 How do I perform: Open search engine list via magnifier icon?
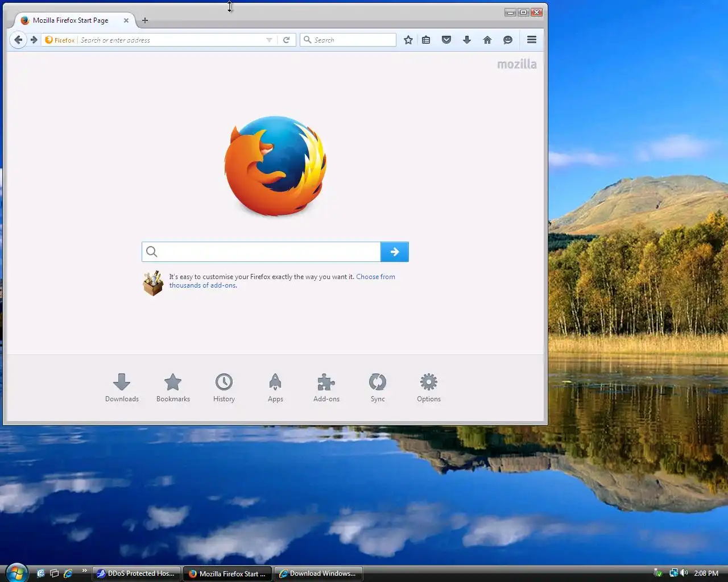(307, 40)
